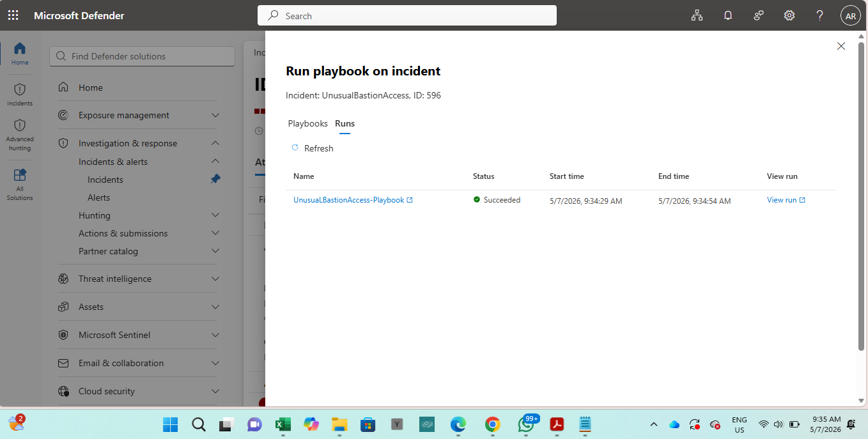Click the Status column header

point(483,176)
